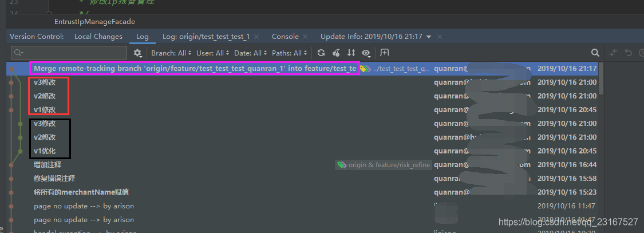Screen dimensions: 644x233
Task: Click the commit list vertical scrollbar
Action: coord(601,78)
